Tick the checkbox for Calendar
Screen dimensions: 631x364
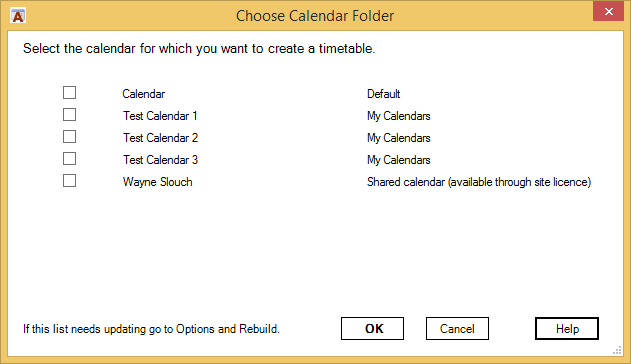tap(69, 93)
